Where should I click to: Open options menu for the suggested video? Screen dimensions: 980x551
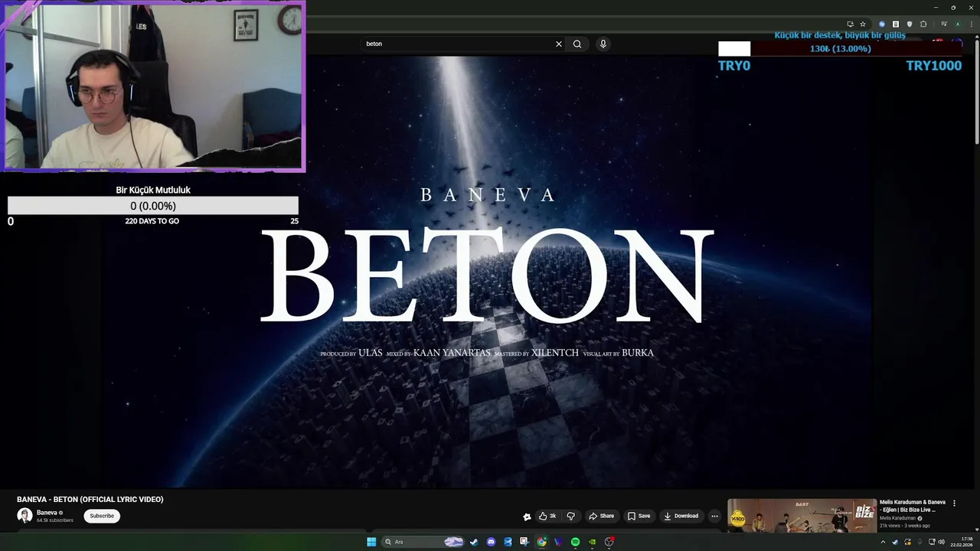pyautogui.click(x=954, y=504)
